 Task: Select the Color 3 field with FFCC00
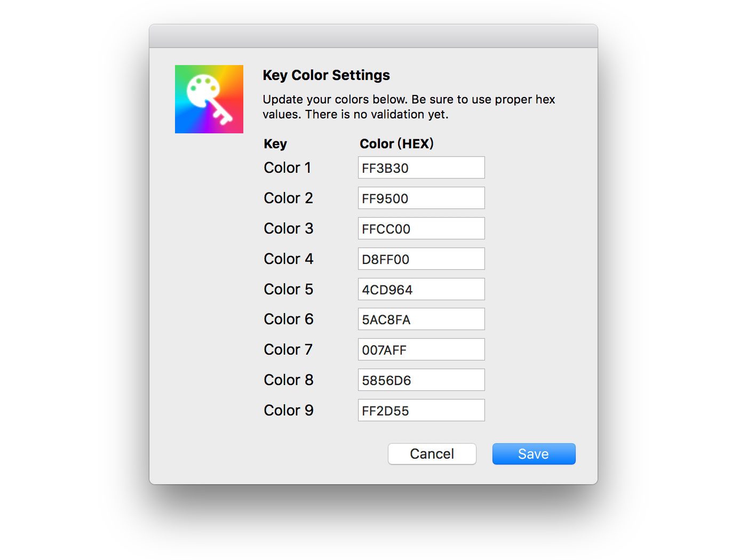click(x=421, y=228)
